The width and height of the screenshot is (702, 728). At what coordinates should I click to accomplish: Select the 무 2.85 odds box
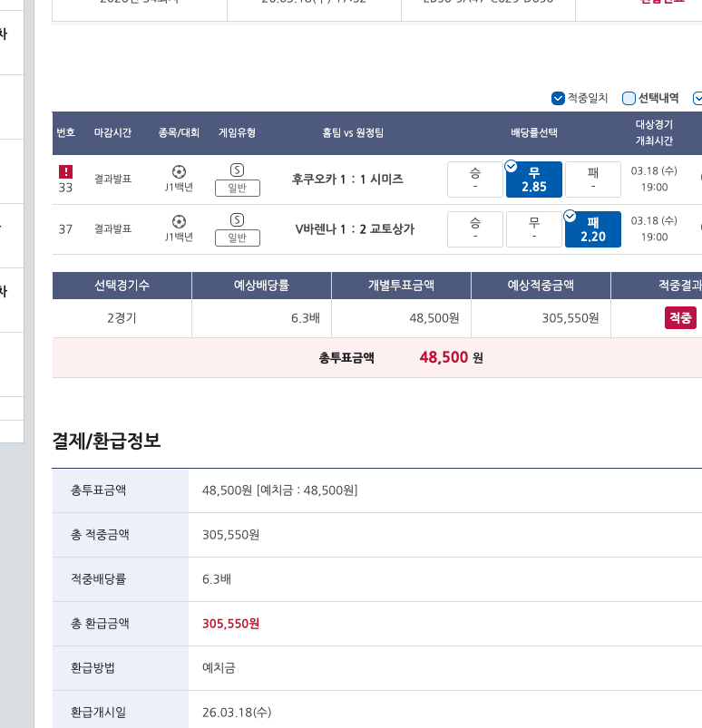point(534,180)
